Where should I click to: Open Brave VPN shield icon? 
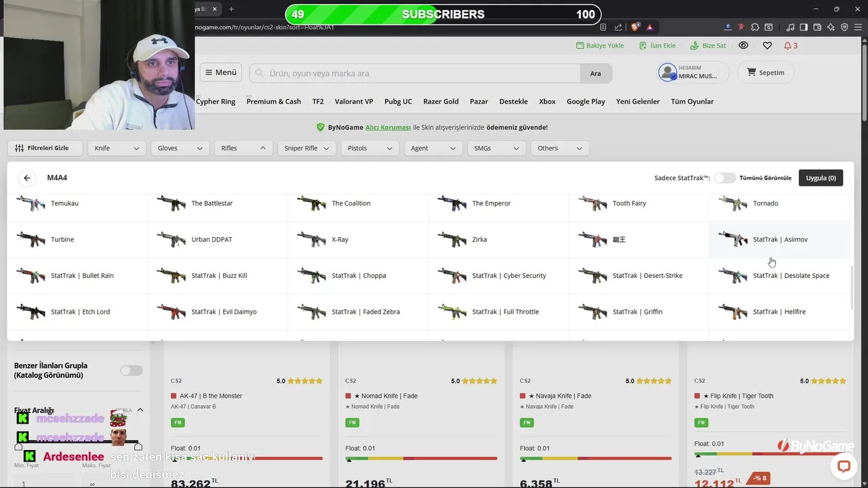click(x=844, y=27)
